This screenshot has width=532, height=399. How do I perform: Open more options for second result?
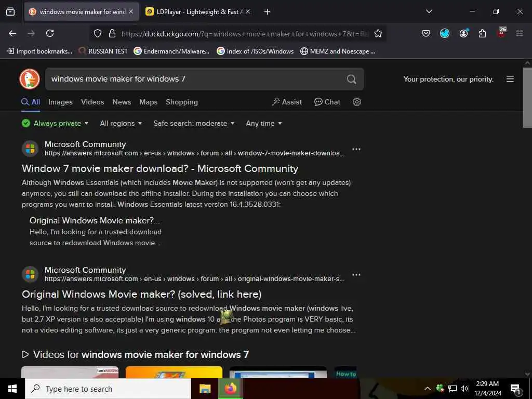[356, 274]
